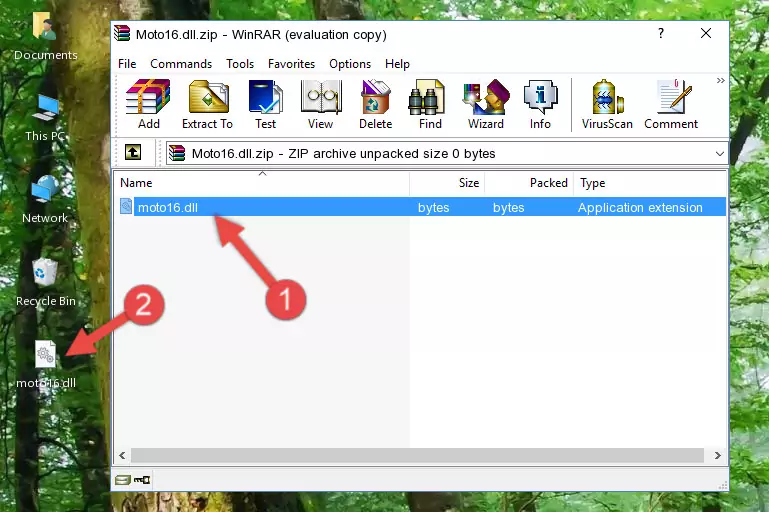Open the Options menu

[350, 64]
